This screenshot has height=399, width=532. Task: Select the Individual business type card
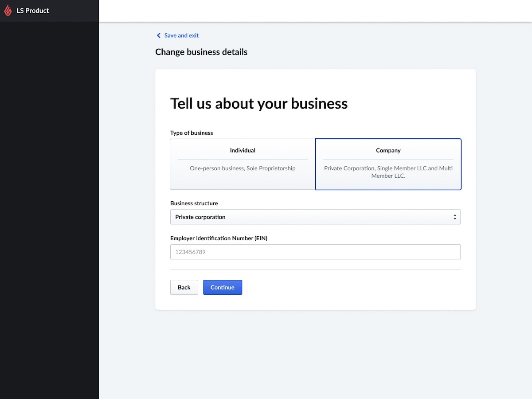242,164
